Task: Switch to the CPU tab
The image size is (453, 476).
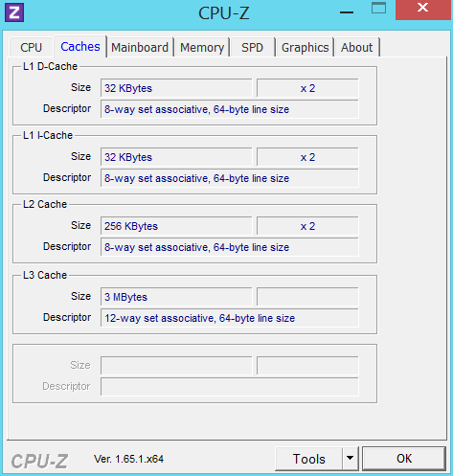Action: (32, 47)
